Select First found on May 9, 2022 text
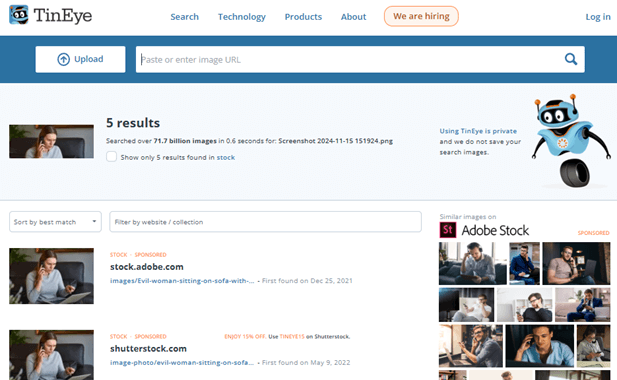Image resolution: width=617 pixels, height=380 pixels. coord(306,362)
